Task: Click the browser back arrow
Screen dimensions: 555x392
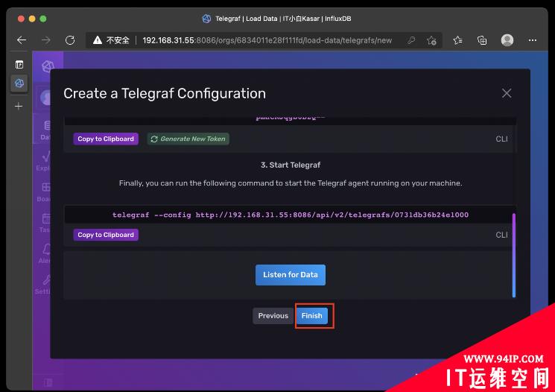Action: pos(22,40)
